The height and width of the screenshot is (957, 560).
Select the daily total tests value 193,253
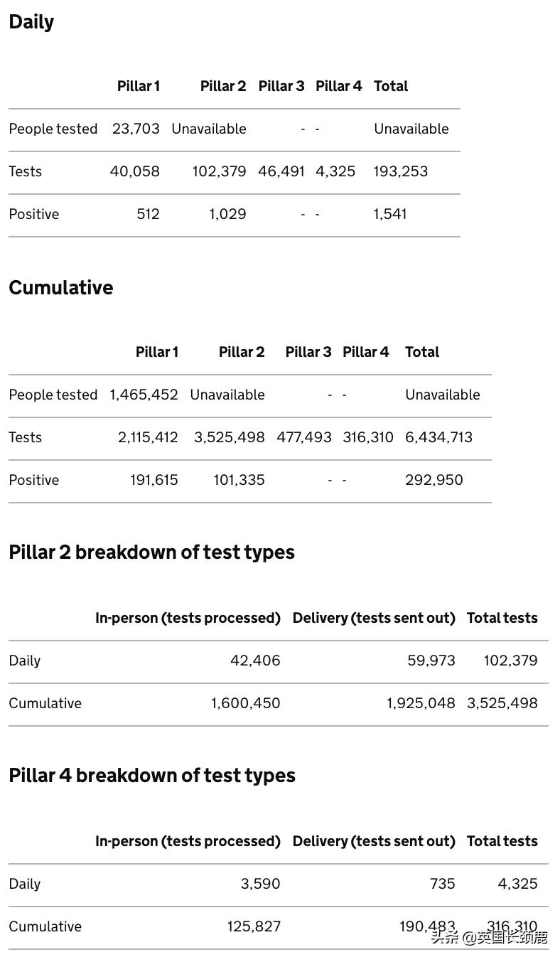pos(401,171)
